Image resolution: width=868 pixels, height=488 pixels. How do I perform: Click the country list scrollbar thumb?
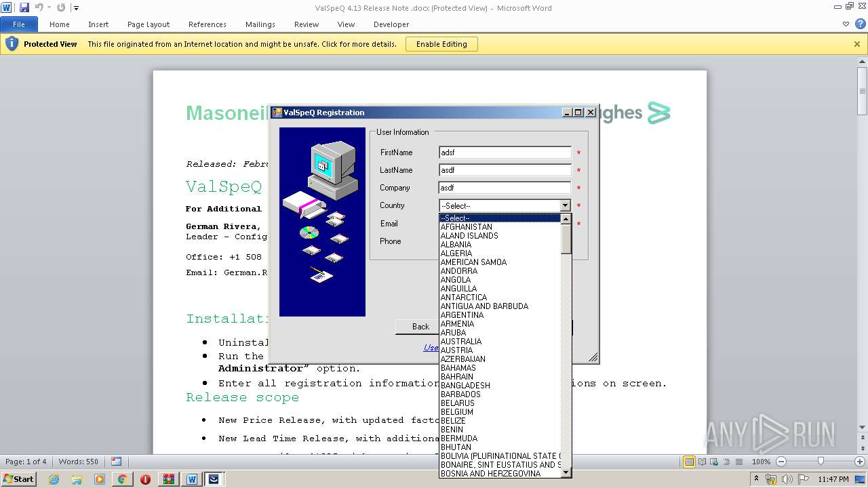click(x=566, y=239)
